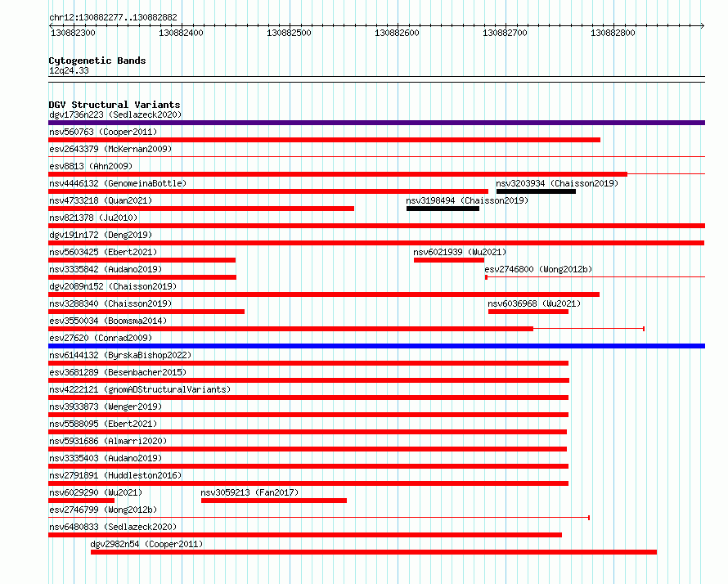Click nsv3335403 (Audano2019) label
Image resolution: width=728 pixels, height=584 pixels.
click(106, 458)
